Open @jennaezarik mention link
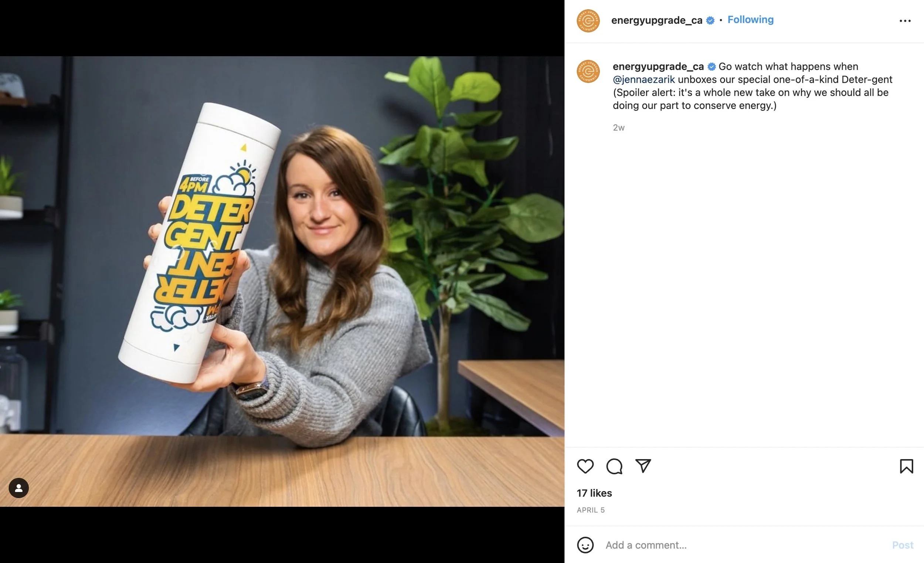The image size is (924, 563). coord(643,79)
